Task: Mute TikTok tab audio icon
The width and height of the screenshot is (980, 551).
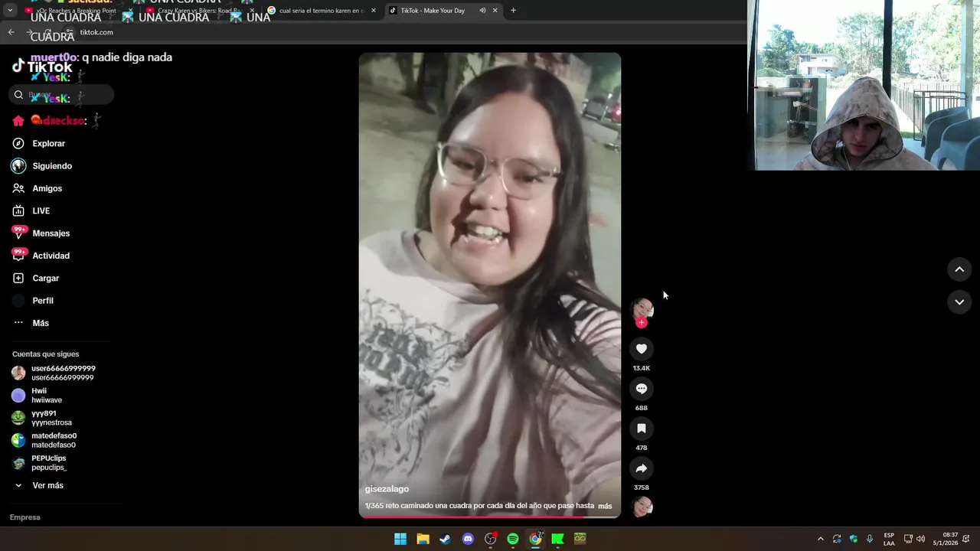Action: (x=482, y=11)
